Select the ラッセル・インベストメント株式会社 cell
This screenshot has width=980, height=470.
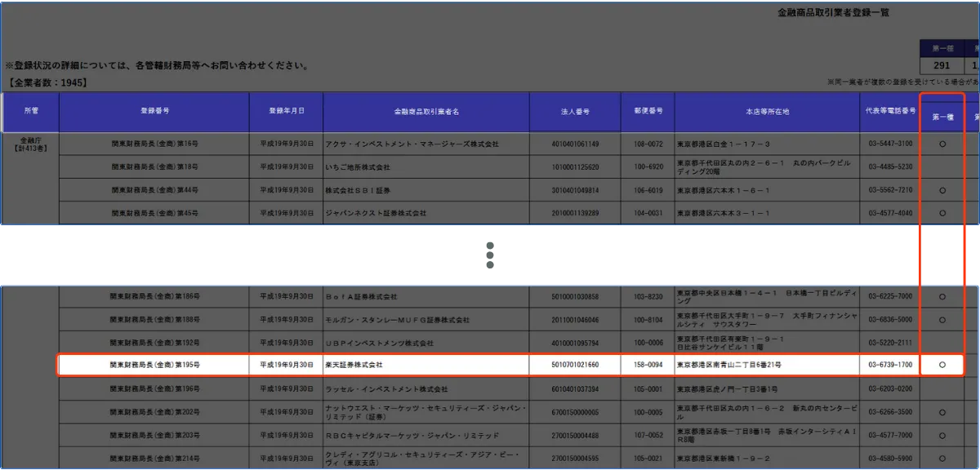click(386, 388)
